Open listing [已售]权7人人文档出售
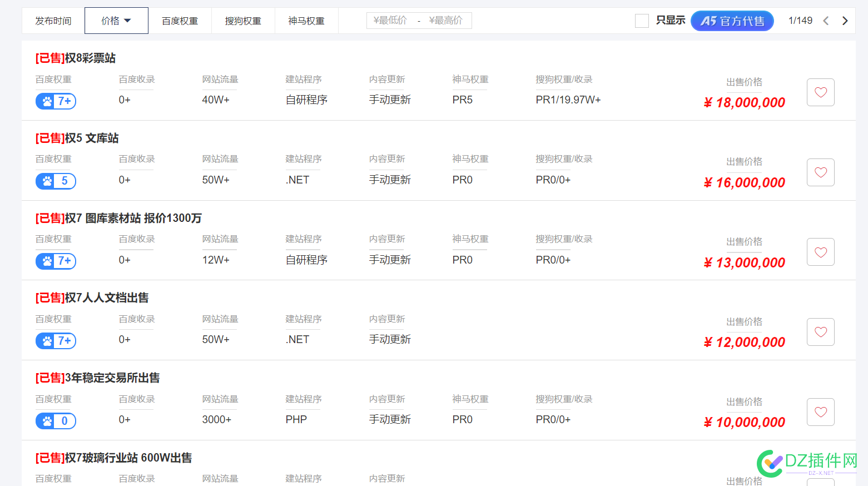Viewport: 868px width, 486px height. [x=92, y=297]
